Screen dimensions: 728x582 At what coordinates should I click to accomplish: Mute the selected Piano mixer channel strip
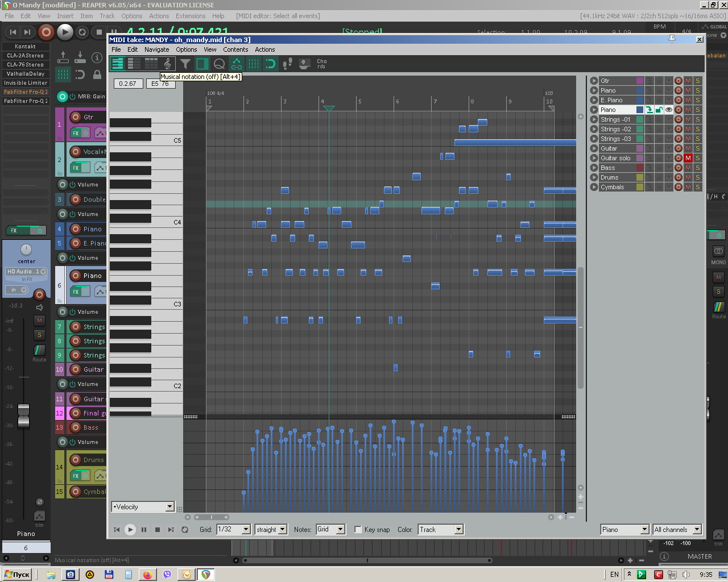point(39,321)
